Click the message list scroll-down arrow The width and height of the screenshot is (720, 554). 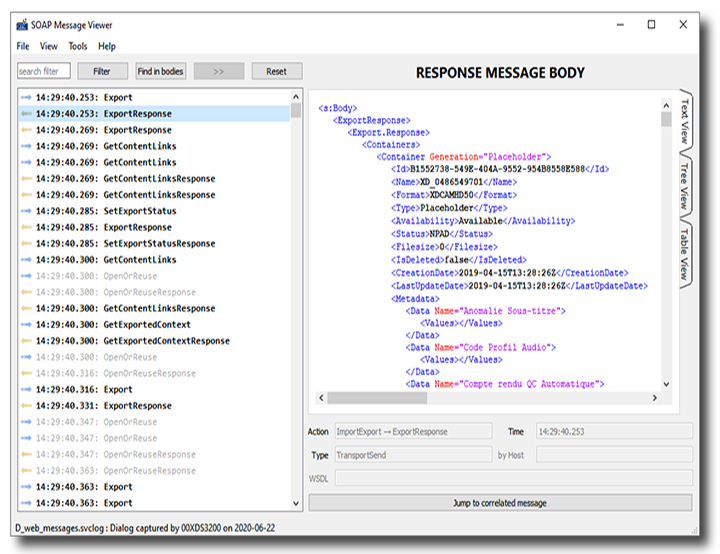coord(296,504)
